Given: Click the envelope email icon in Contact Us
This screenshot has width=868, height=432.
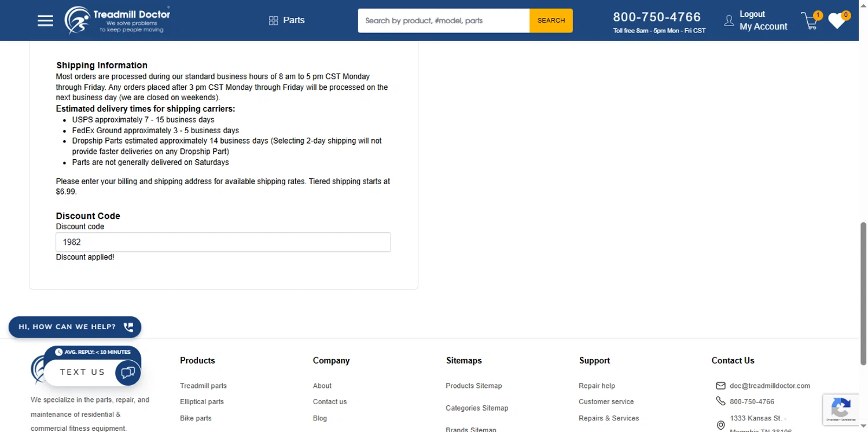Looking at the screenshot, I should [x=720, y=386].
